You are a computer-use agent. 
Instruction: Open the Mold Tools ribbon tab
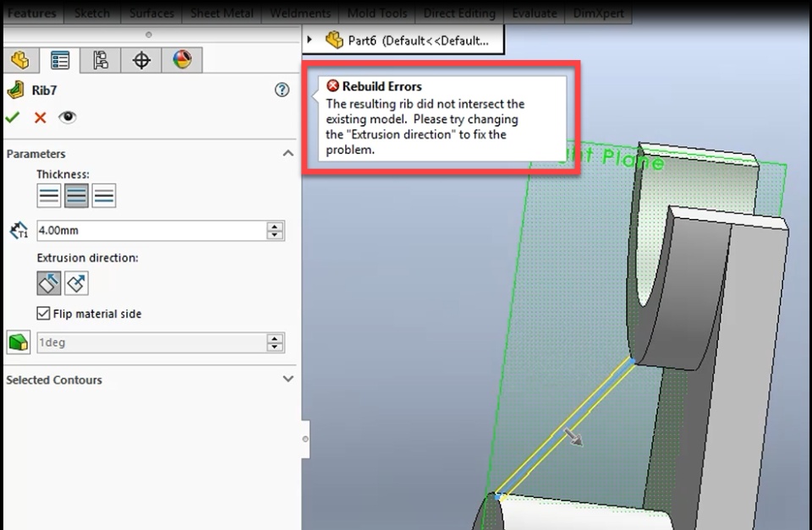[377, 13]
